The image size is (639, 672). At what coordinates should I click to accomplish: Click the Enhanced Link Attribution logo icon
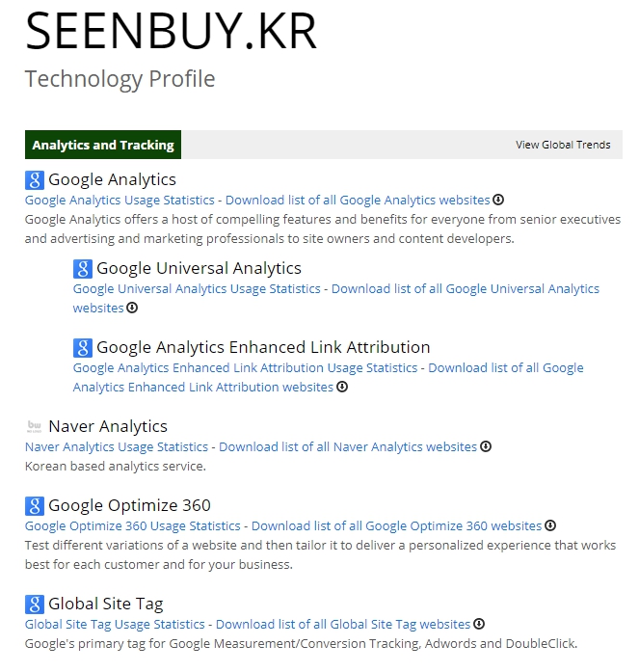(83, 347)
